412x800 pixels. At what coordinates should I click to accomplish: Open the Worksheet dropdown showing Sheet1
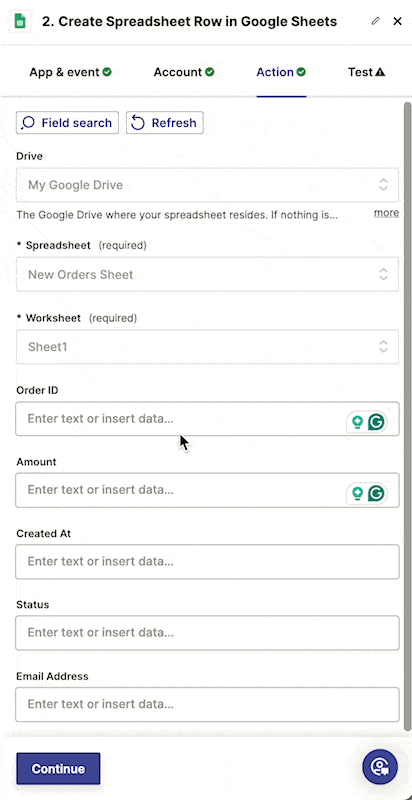[207, 347]
